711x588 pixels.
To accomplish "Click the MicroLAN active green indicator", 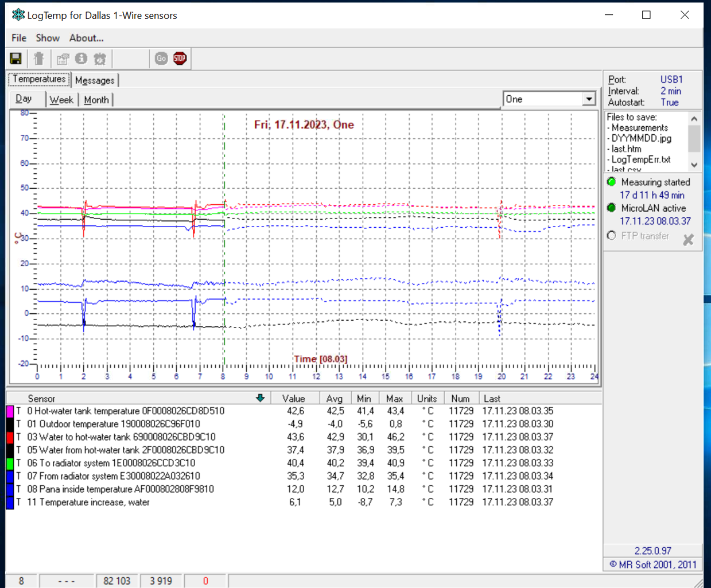I will pyautogui.click(x=612, y=208).
